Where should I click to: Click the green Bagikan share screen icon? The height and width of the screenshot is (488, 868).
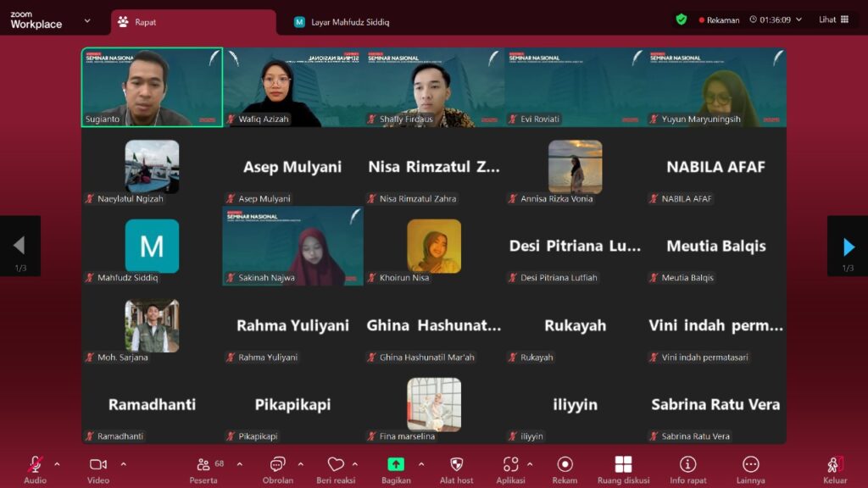coord(396,465)
